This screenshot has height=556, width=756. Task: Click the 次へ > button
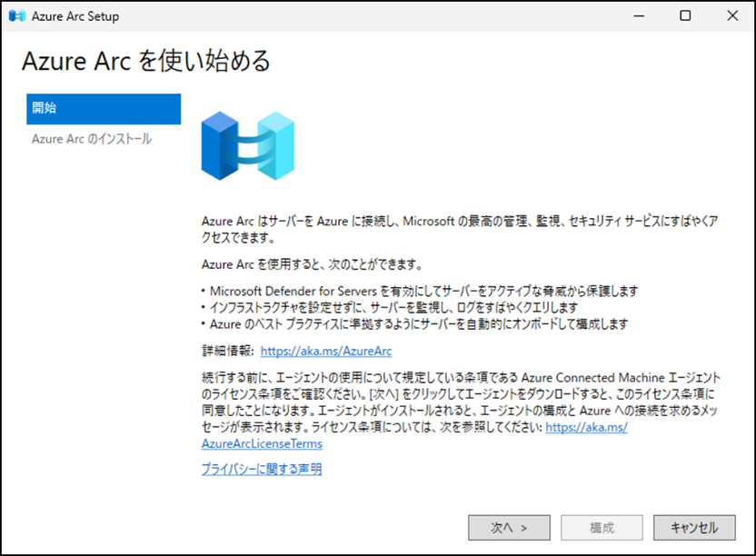pos(509,528)
